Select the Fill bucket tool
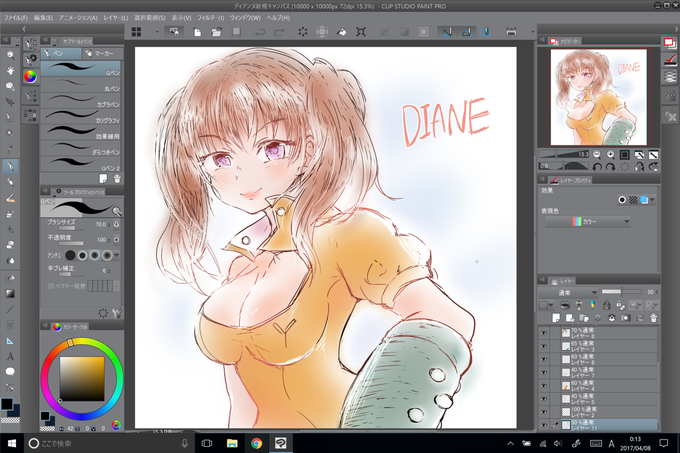The width and height of the screenshot is (680, 453). (x=10, y=278)
